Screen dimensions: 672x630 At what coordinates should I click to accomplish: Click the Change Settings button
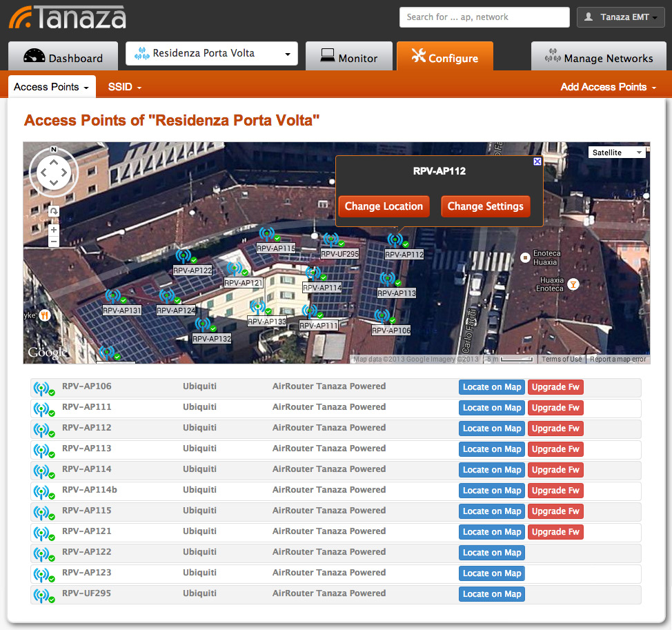[486, 206]
